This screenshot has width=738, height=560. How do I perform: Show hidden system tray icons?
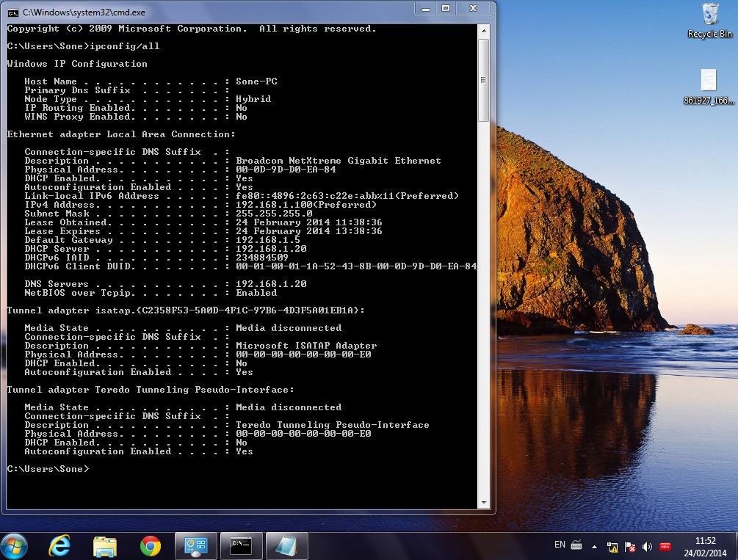point(596,547)
